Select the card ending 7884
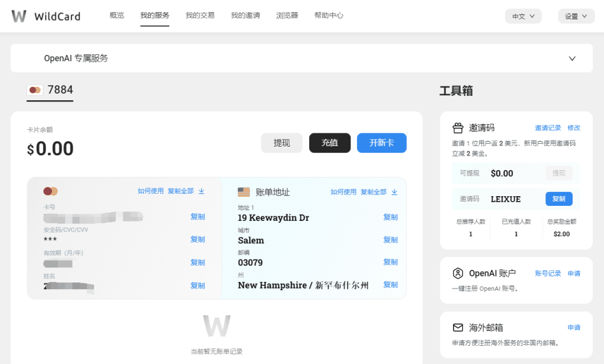 [x=50, y=89]
